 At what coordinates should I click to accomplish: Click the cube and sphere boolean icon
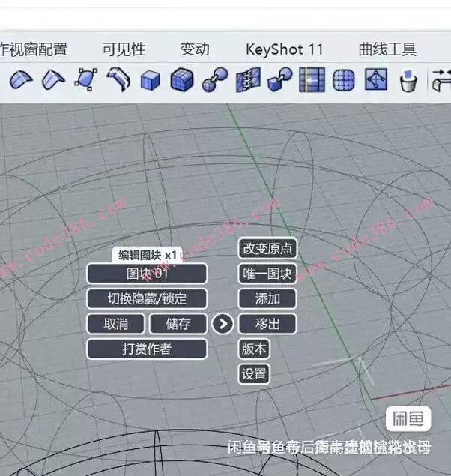point(280,79)
